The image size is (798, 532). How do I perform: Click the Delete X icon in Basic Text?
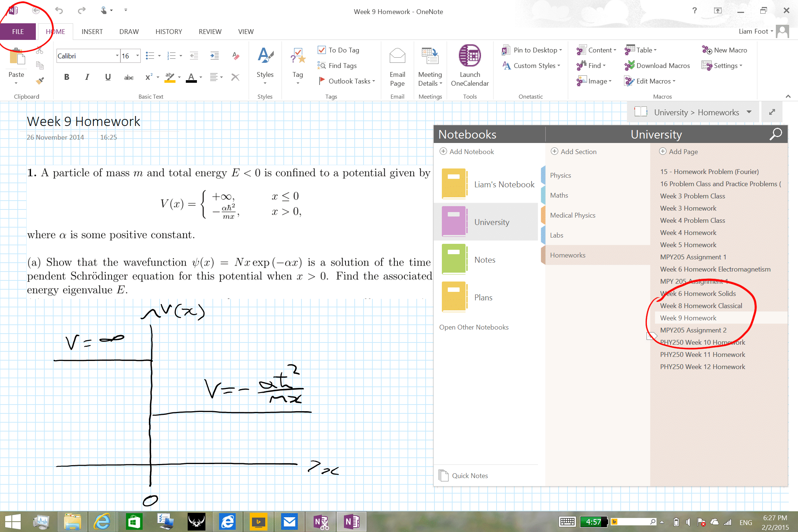click(235, 77)
